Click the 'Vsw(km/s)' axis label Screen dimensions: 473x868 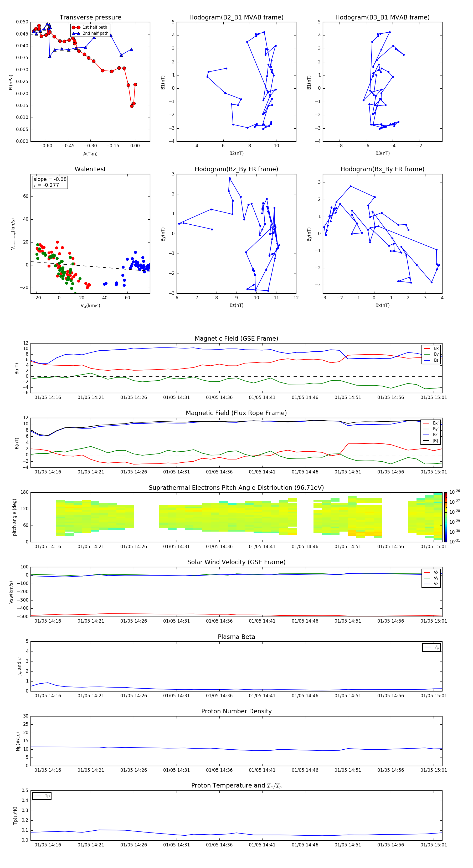coord(11,592)
